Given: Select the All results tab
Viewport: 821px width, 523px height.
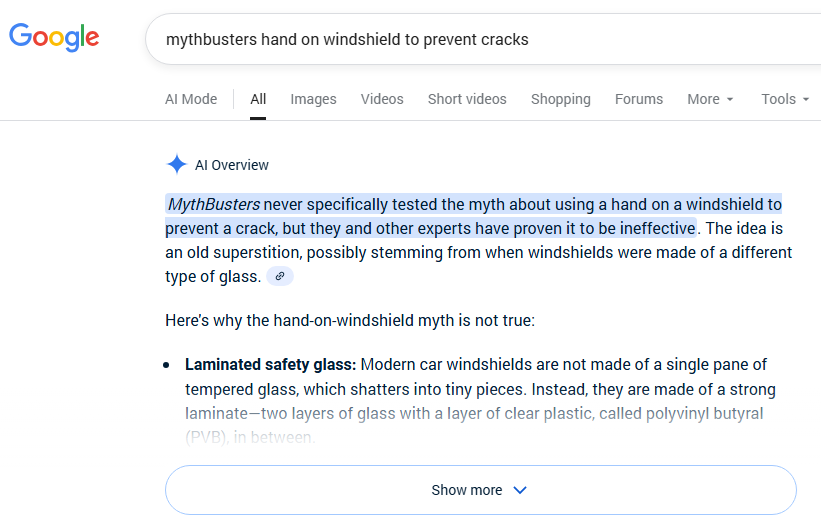Looking at the screenshot, I should [x=258, y=99].
